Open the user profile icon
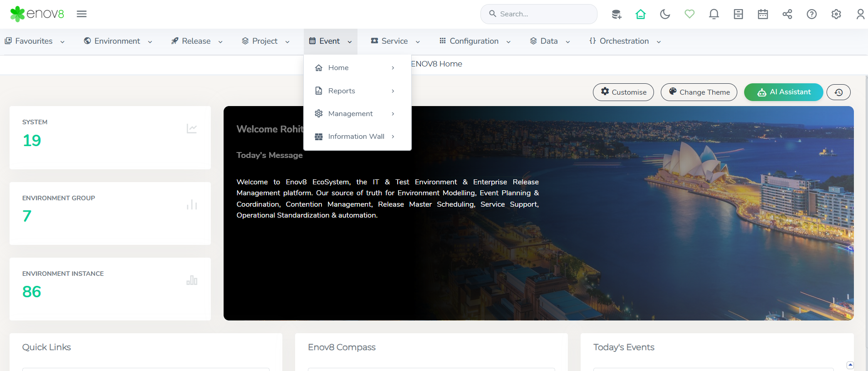The width and height of the screenshot is (868, 371). pyautogui.click(x=860, y=14)
